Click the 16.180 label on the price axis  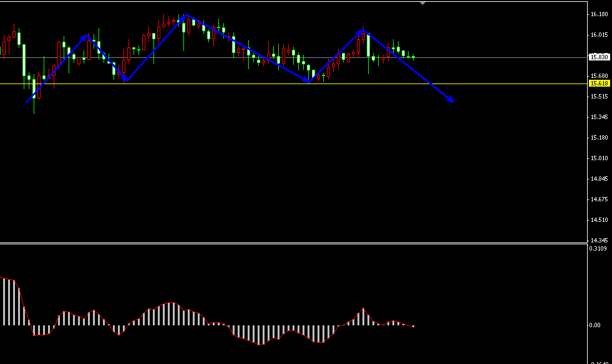(599, 14)
